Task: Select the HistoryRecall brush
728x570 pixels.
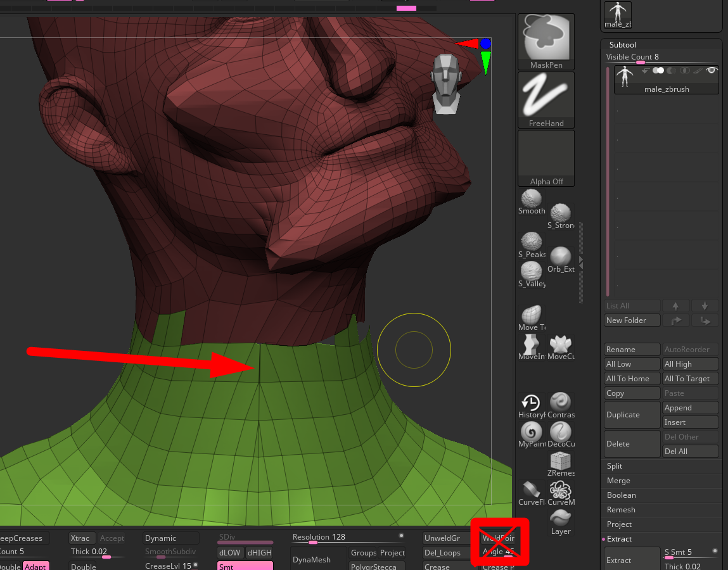Action: coord(532,406)
